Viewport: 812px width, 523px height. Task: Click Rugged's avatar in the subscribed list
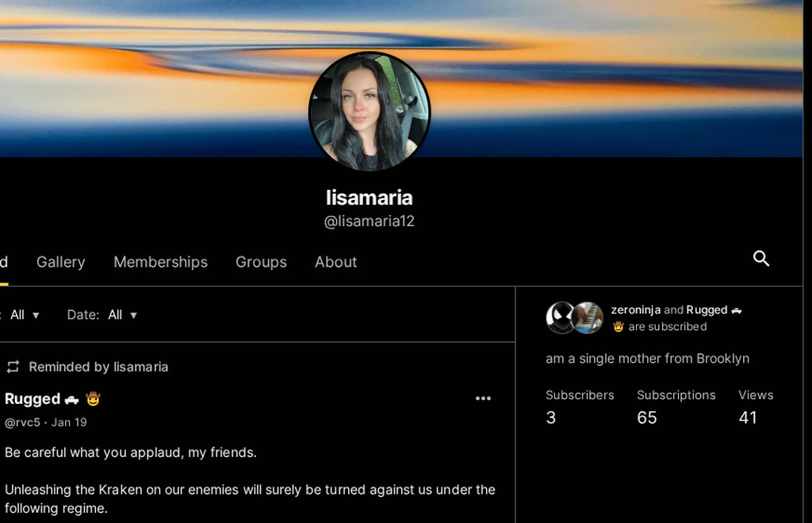tap(588, 317)
